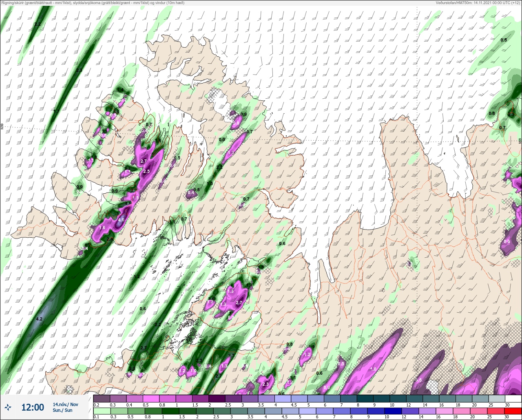Click the 4.2 precipitation value on map
This screenshot has width=522, height=420.
(x=39, y=319)
